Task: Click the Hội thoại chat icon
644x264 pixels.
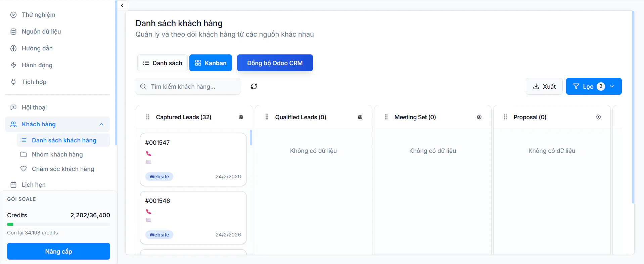Action: click(13, 107)
